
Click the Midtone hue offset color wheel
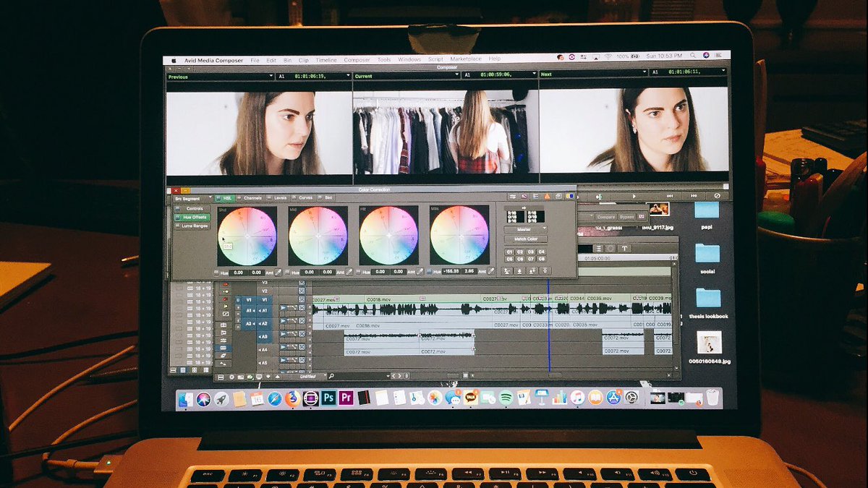click(318, 236)
